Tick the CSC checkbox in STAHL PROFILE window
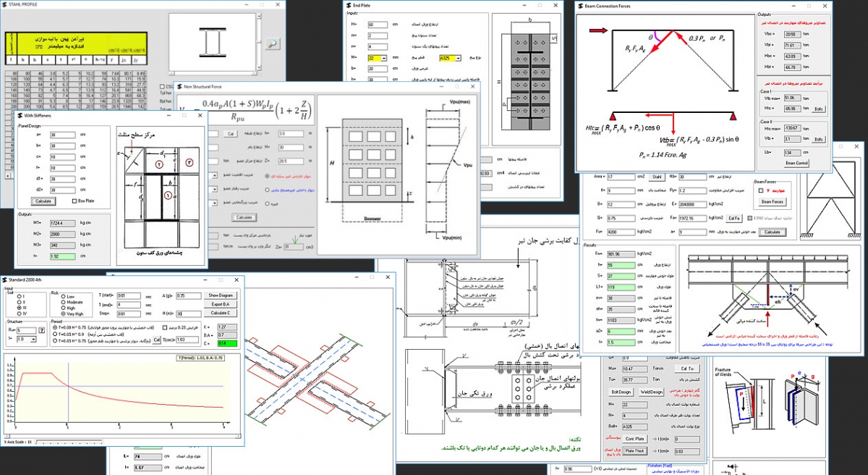This screenshot has height=475, width=868. pos(162,87)
